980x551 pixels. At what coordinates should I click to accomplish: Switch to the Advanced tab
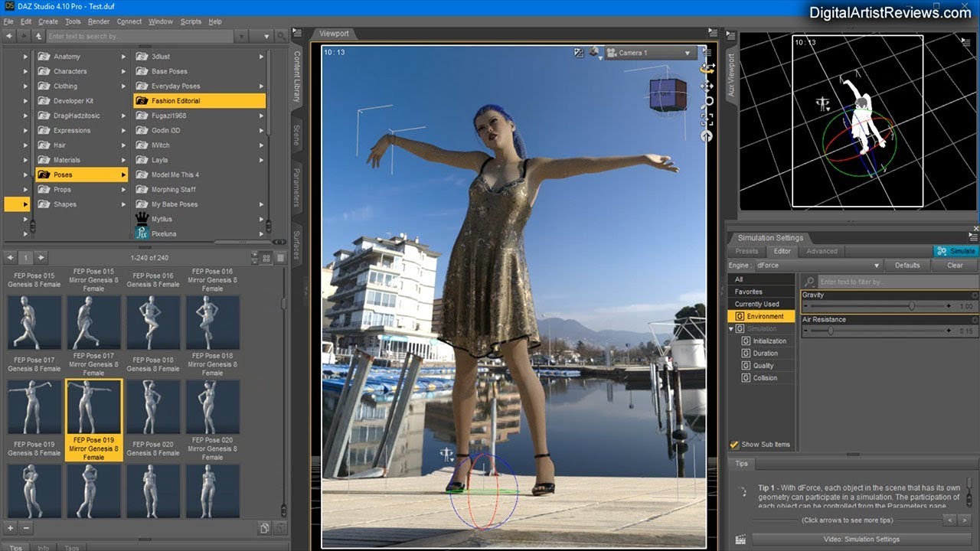tap(822, 251)
